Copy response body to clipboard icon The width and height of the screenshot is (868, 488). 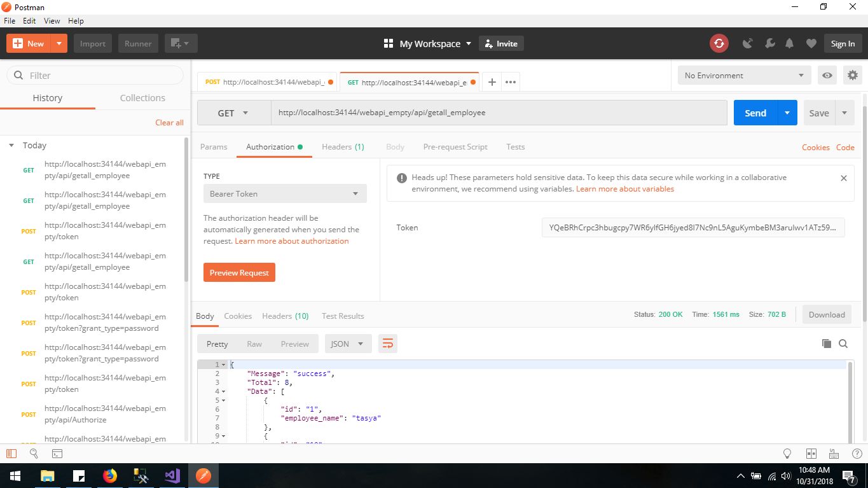point(826,344)
